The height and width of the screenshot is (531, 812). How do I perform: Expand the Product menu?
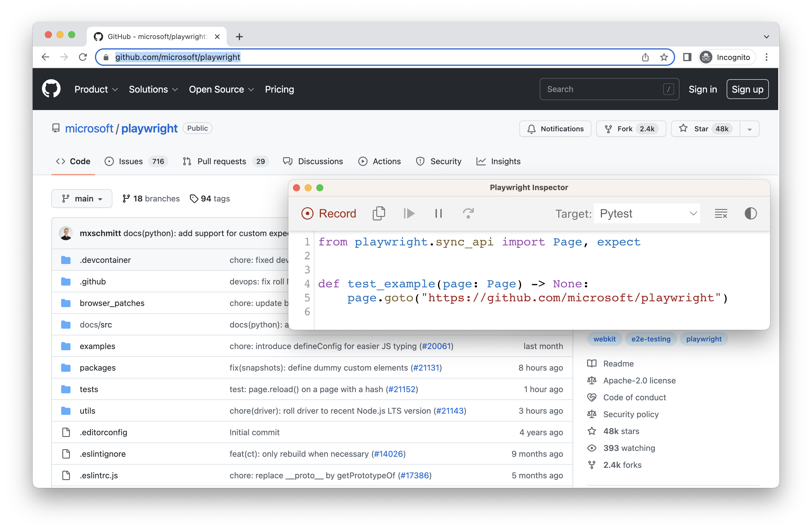[x=96, y=89]
